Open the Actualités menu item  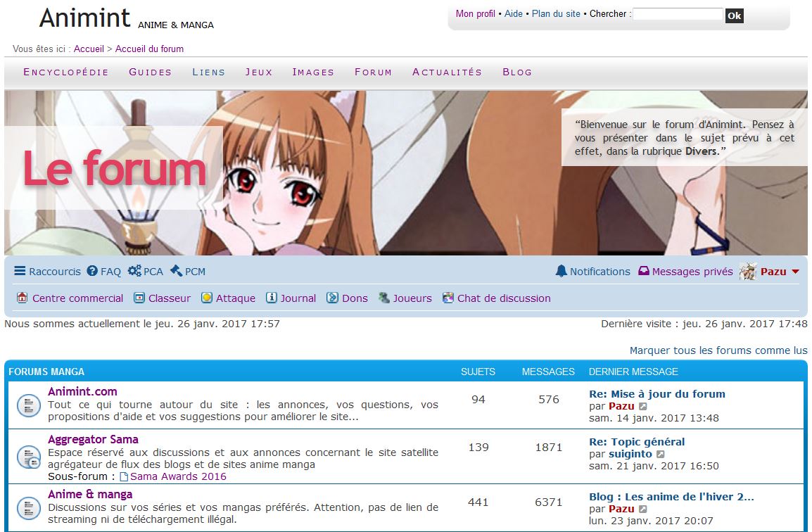pyautogui.click(x=447, y=72)
